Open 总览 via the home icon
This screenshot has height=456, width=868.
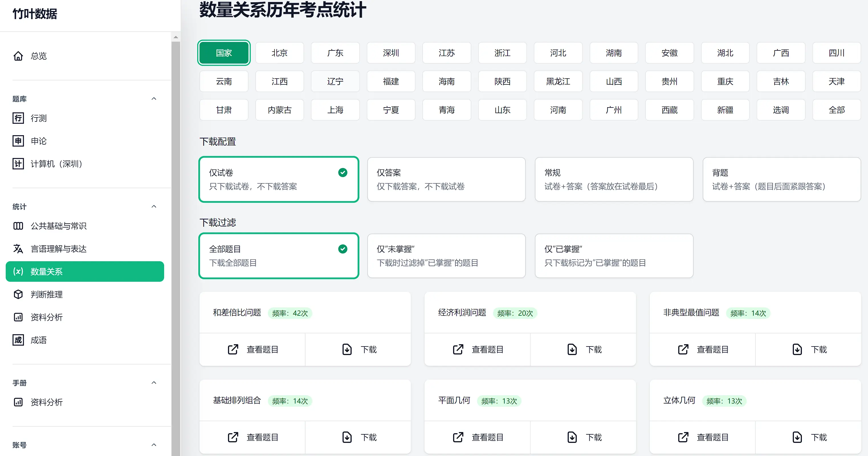click(x=19, y=56)
